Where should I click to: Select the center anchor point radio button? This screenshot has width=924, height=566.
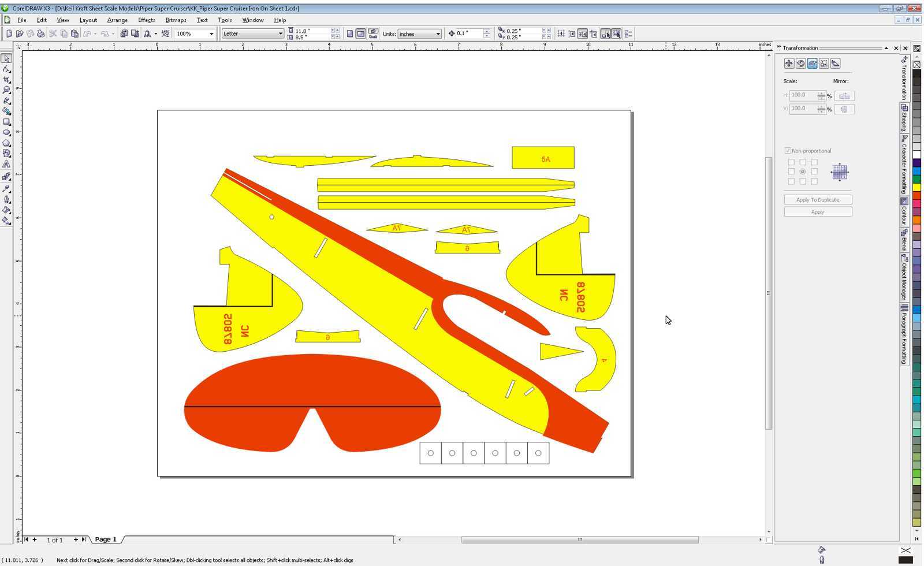[x=803, y=172]
